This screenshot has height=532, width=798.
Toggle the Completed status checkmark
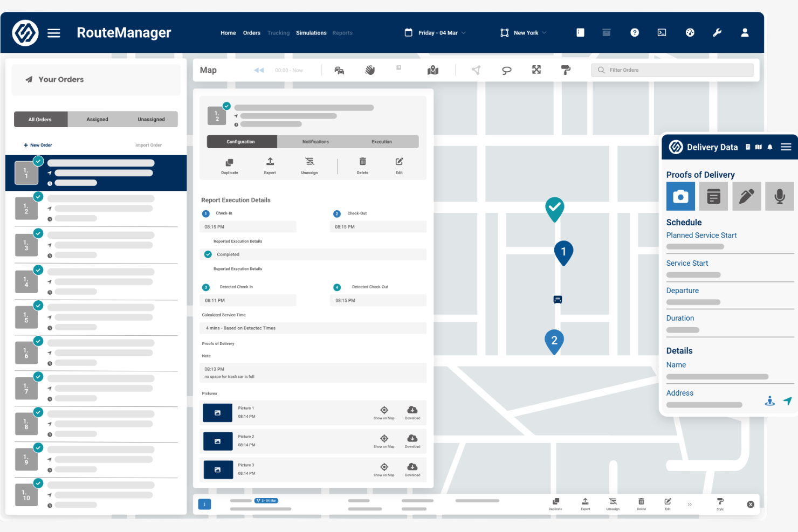pyautogui.click(x=208, y=254)
